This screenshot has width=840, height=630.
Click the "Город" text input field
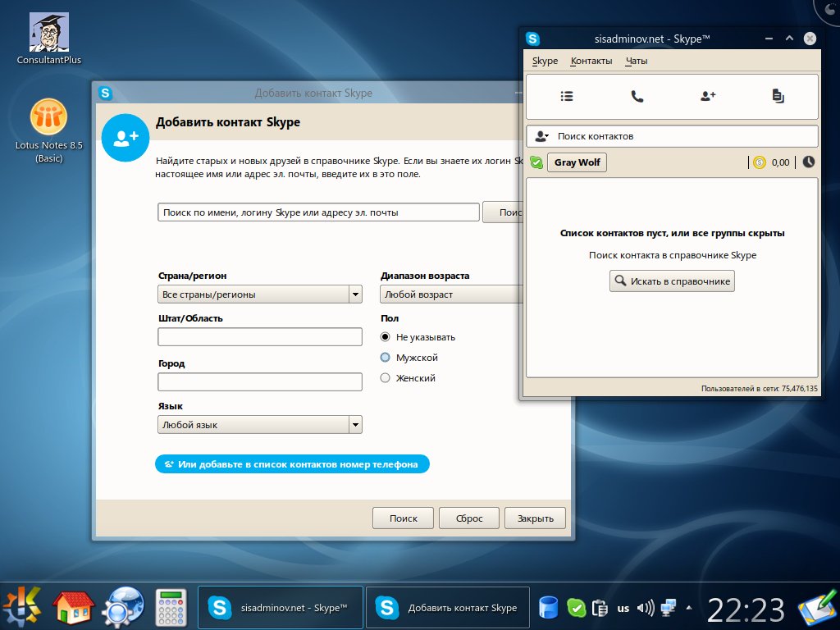259,382
